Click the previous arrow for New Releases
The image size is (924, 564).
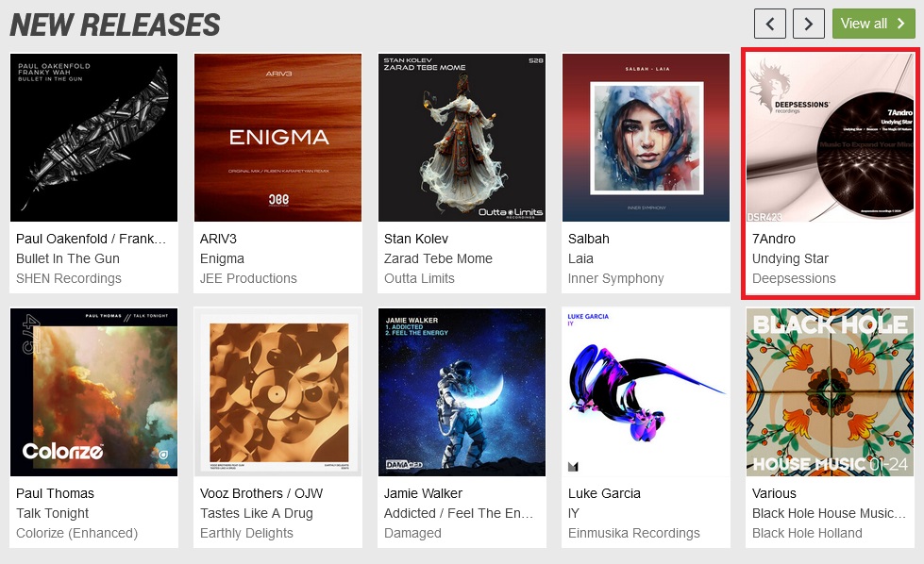click(x=769, y=24)
